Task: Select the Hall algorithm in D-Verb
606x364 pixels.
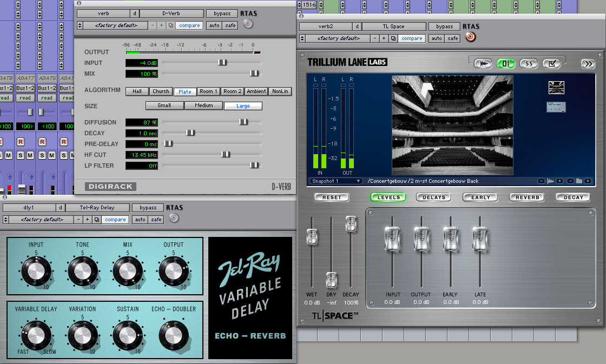Action: click(137, 91)
